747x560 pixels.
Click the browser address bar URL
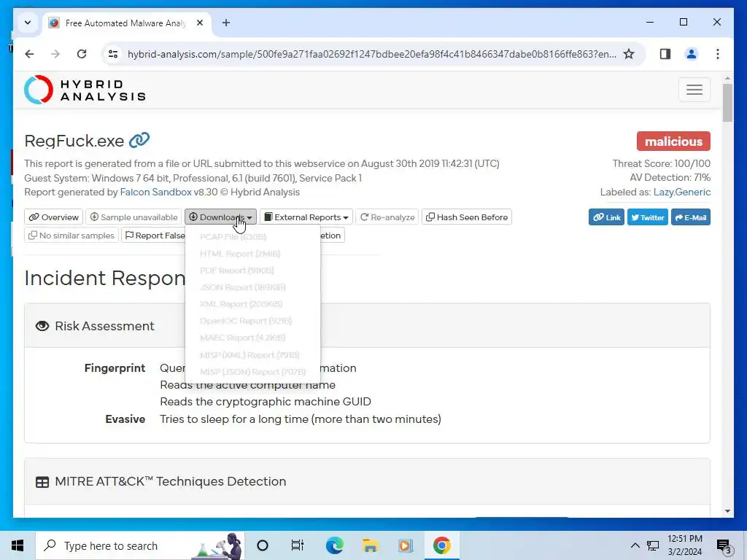click(x=371, y=54)
